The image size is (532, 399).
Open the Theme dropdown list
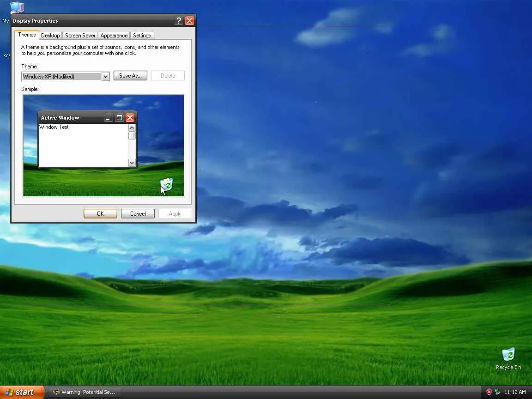pos(105,76)
